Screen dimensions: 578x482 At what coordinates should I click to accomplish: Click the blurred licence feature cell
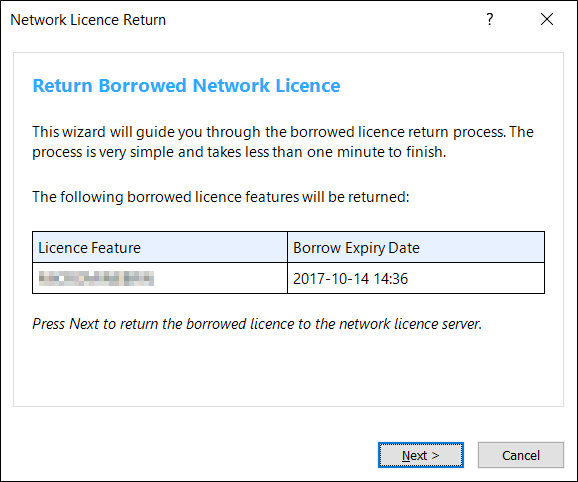[x=160, y=278]
